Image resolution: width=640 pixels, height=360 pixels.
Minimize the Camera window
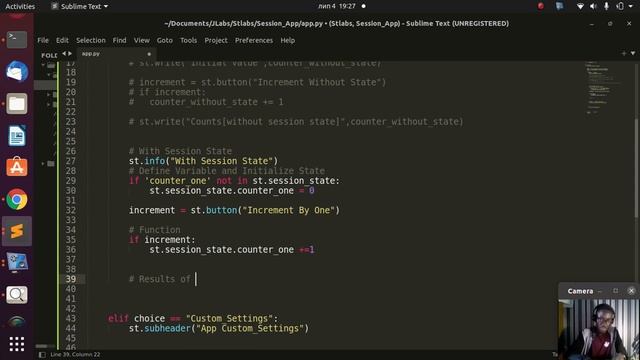[x=600, y=291]
